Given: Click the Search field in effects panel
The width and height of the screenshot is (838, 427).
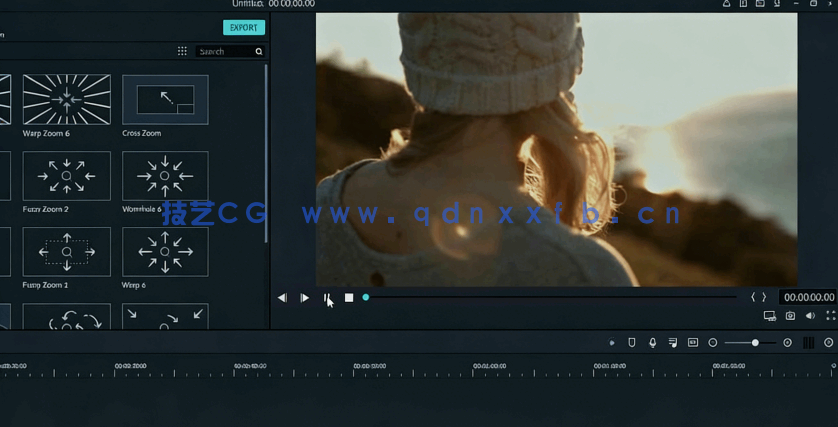Looking at the screenshot, I should click(x=225, y=51).
